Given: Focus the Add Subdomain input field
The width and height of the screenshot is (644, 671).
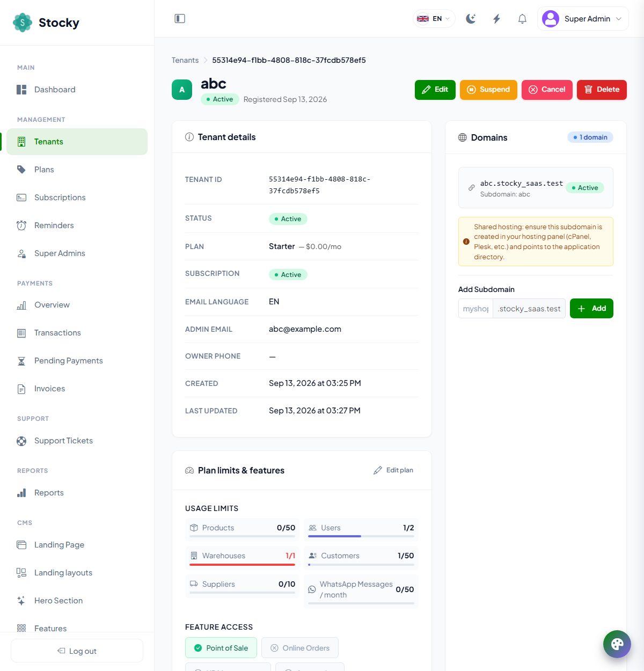Looking at the screenshot, I should tap(475, 309).
